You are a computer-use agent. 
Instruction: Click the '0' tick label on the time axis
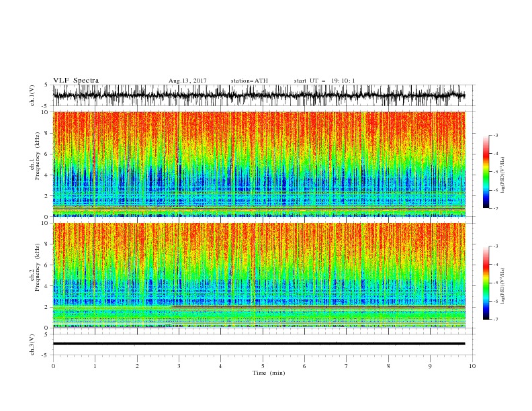[x=53, y=366]
